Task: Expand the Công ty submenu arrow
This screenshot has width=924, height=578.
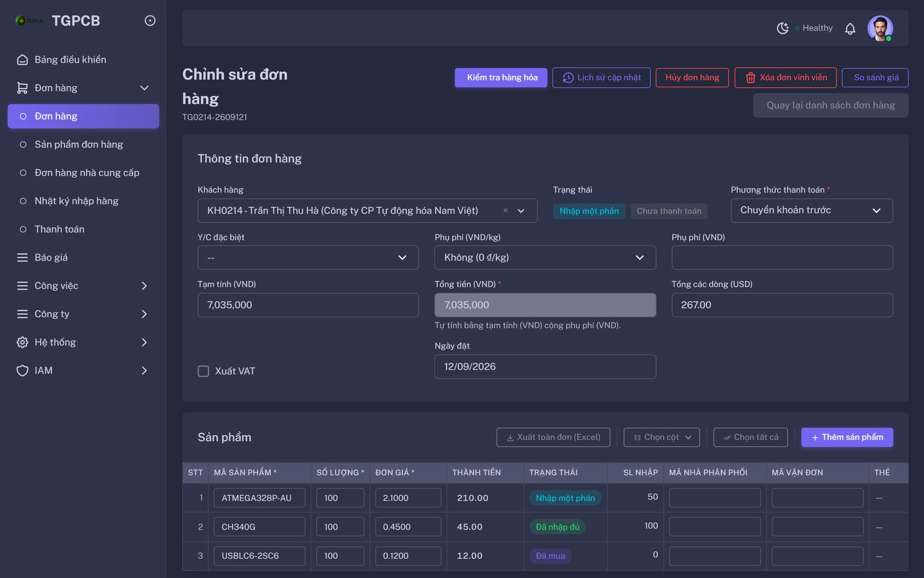Action: click(144, 314)
